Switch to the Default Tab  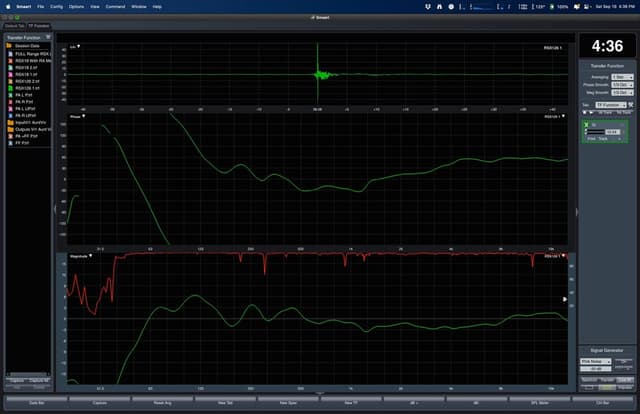pyautogui.click(x=14, y=26)
